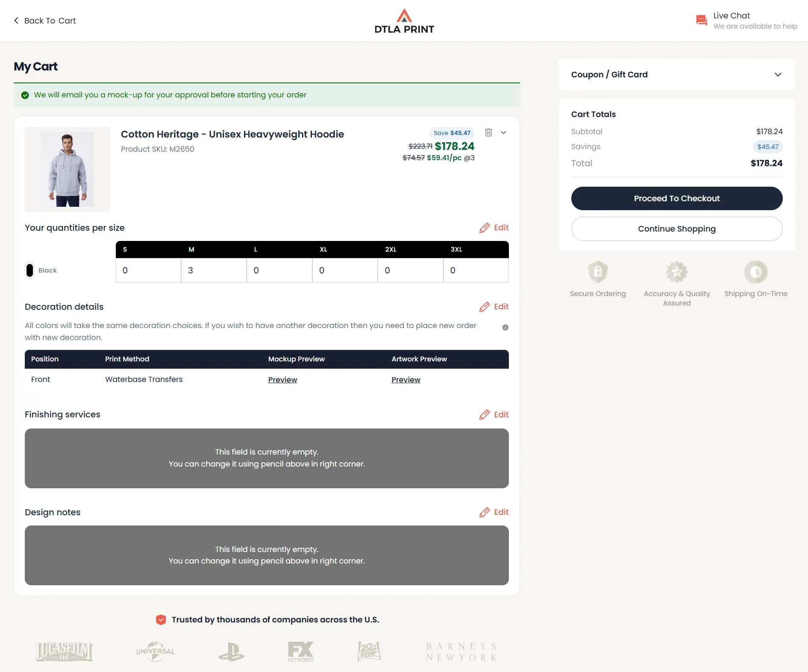Screen dimensions: 808x672
Task: Click the Barneys New York logo
Action: tap(462, 652)
